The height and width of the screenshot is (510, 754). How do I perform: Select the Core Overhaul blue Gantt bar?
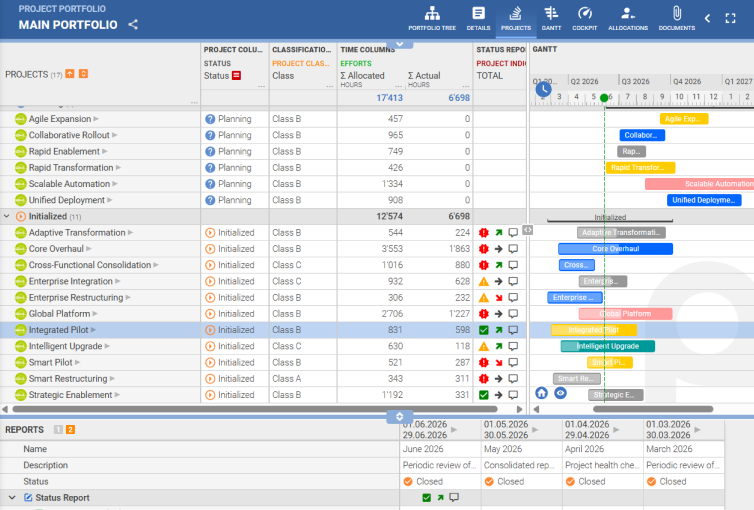tap(616, 249)
